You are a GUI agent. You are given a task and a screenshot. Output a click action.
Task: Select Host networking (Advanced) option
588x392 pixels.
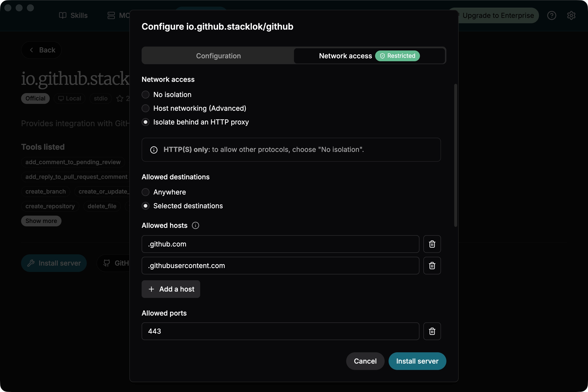click(146, 108)
